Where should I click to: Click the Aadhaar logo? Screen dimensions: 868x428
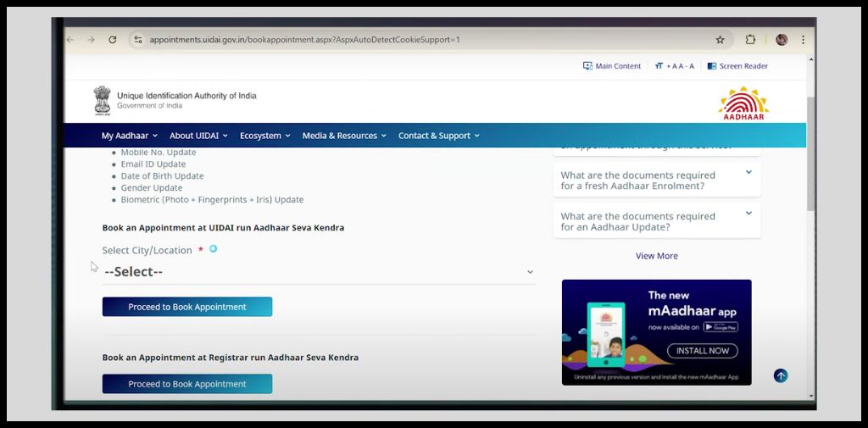(x=743, y=103)
